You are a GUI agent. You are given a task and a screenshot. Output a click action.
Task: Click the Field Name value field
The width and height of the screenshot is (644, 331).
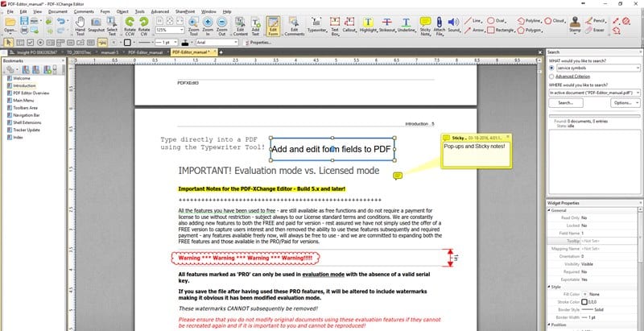(609, 233)
